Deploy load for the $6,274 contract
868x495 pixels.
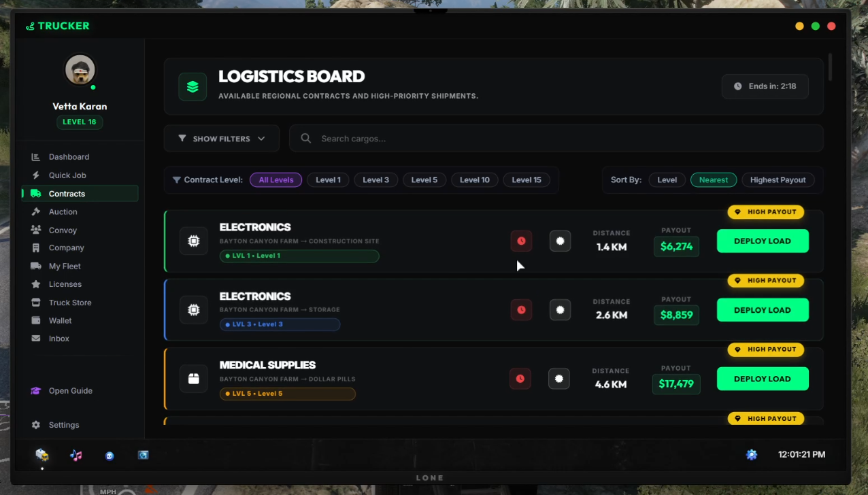tap(763, 241)
